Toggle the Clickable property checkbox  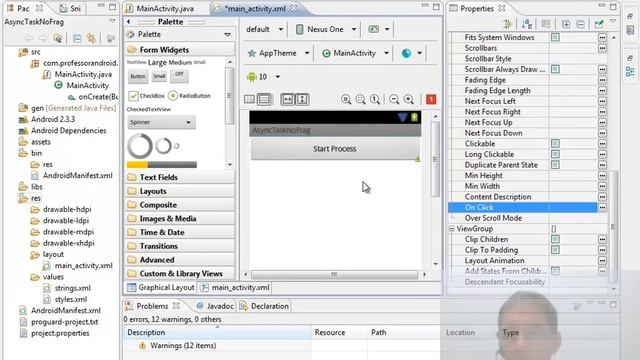coord(555,144)
